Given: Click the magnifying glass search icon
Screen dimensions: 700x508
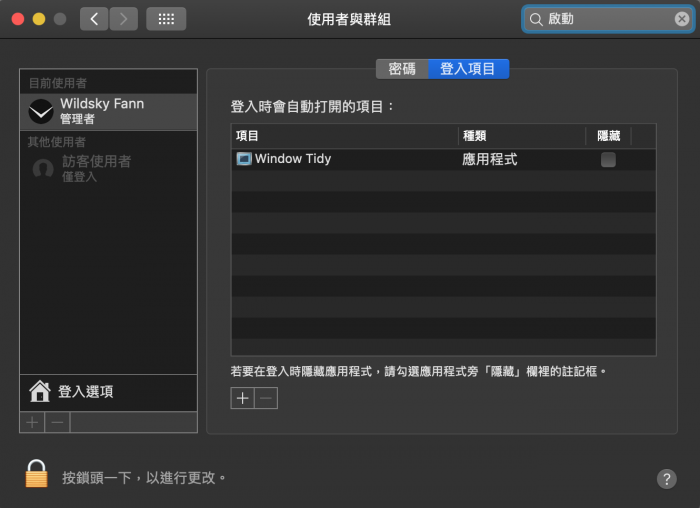Looking at the screenshot, I should pyautogui.click(x=536, y=19).
